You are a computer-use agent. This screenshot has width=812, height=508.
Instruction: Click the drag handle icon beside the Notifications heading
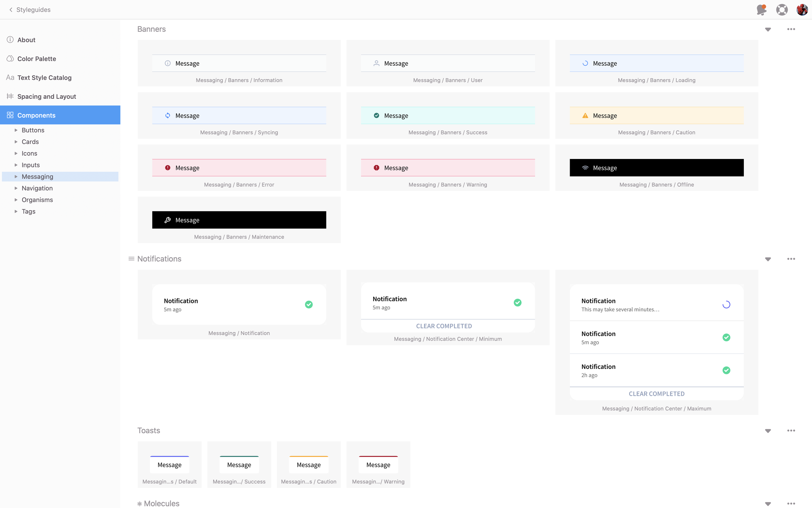click(131, 259)
